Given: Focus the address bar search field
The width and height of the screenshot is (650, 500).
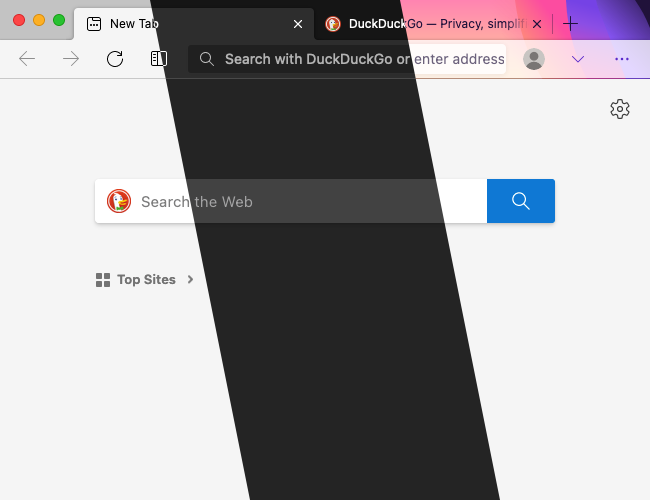Looking at the screenshot, I should pos(347,59).
